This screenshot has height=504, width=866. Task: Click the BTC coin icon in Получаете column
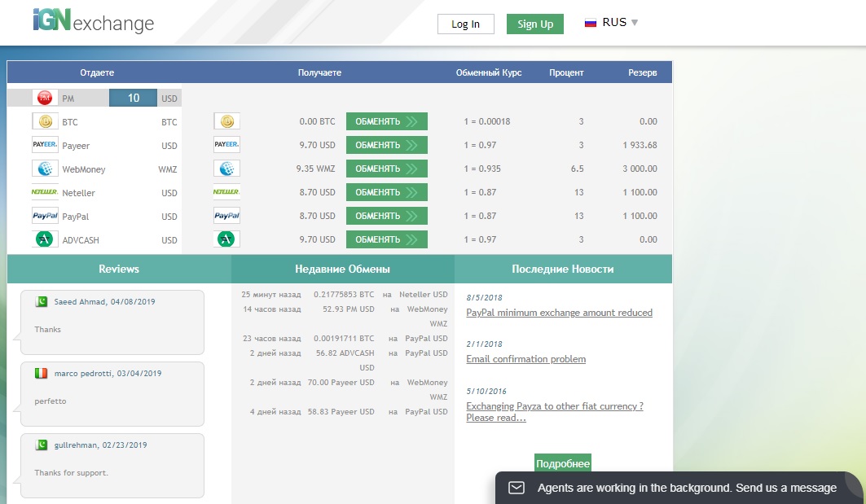tap(226, 121)
